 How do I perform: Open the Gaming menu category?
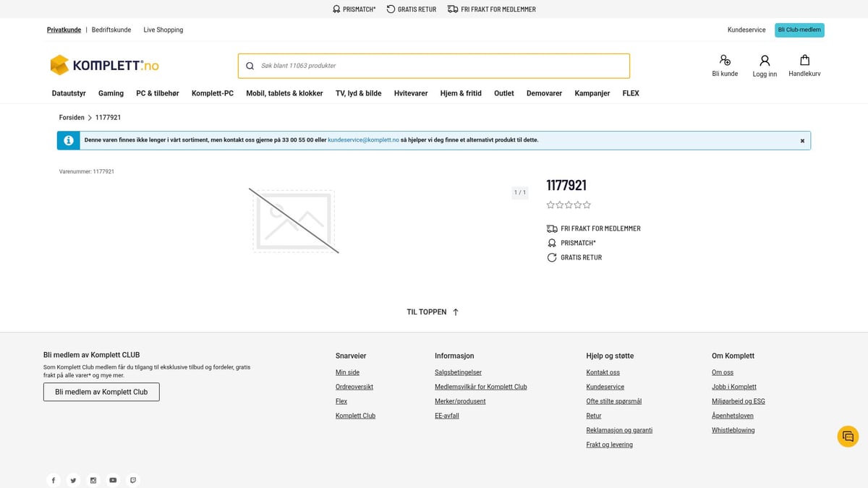111,93
